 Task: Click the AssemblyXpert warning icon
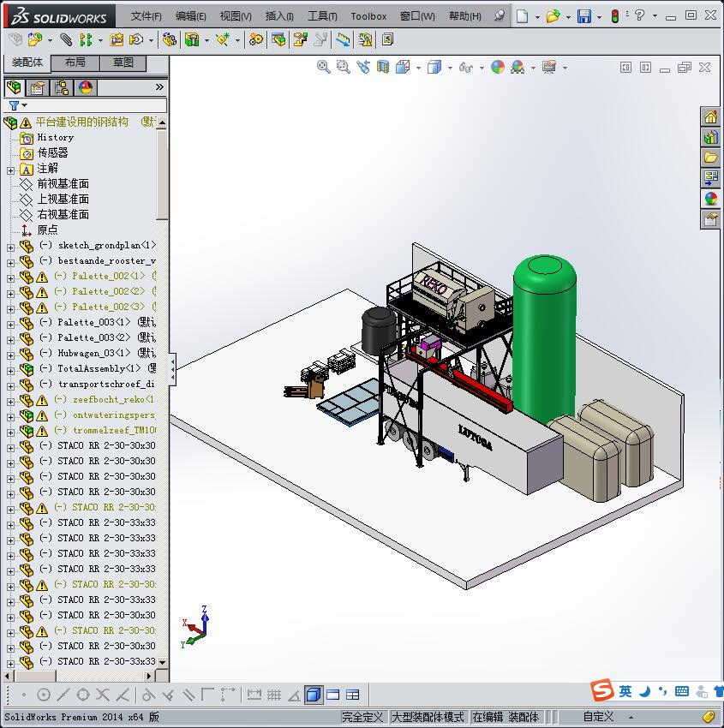pyautogui.click(x=366, y=40)
